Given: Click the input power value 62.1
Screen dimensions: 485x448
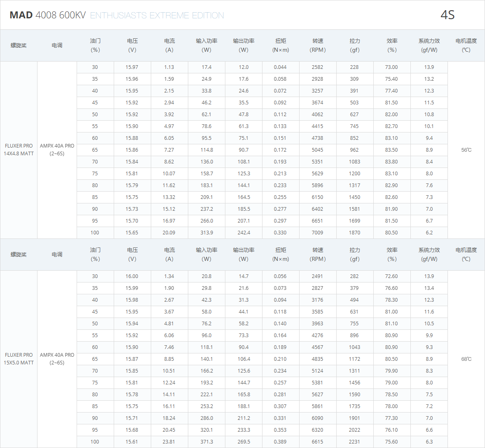Looking at the screenshot, I should click(x=207, y=115).
